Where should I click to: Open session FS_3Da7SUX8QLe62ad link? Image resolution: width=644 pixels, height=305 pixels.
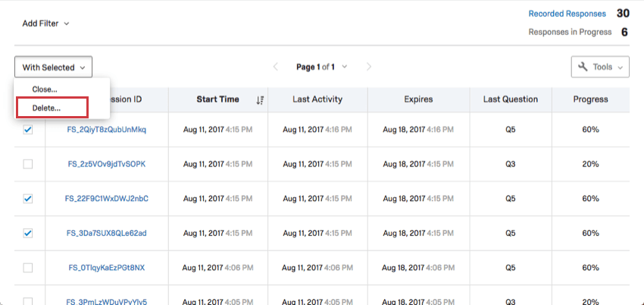107,233
